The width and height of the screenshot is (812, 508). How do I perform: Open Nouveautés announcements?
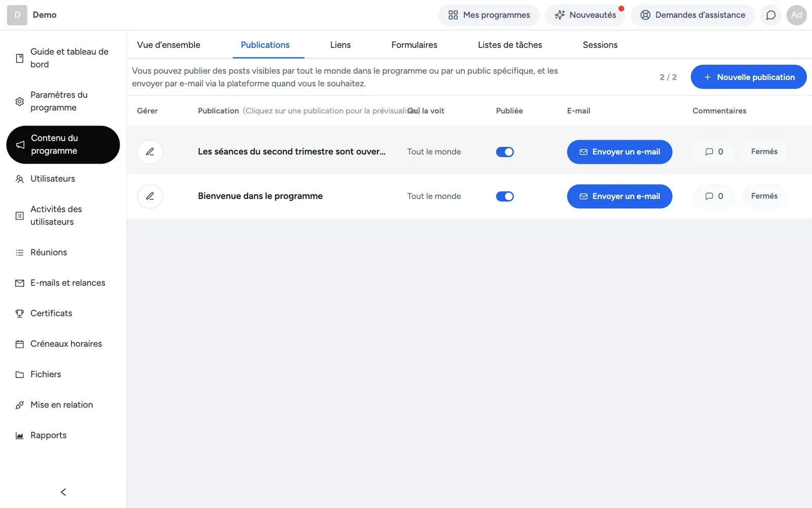coord(586,15)
